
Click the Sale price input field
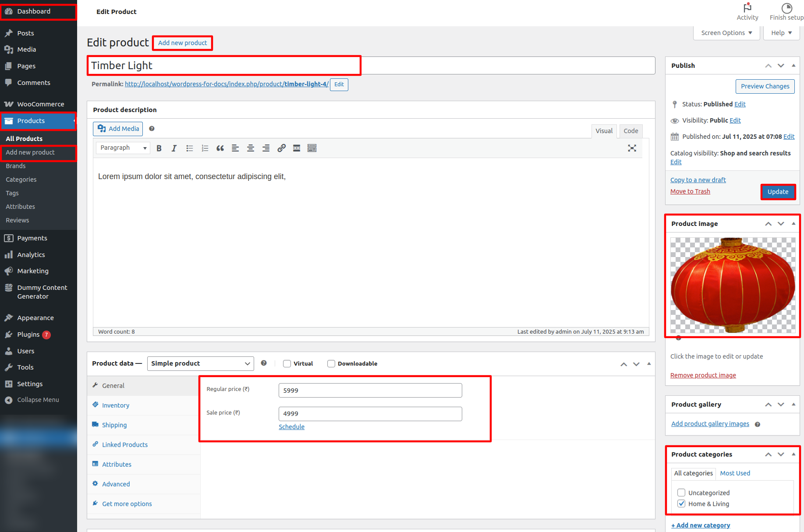pyautogui.click(x=370, y=414)
